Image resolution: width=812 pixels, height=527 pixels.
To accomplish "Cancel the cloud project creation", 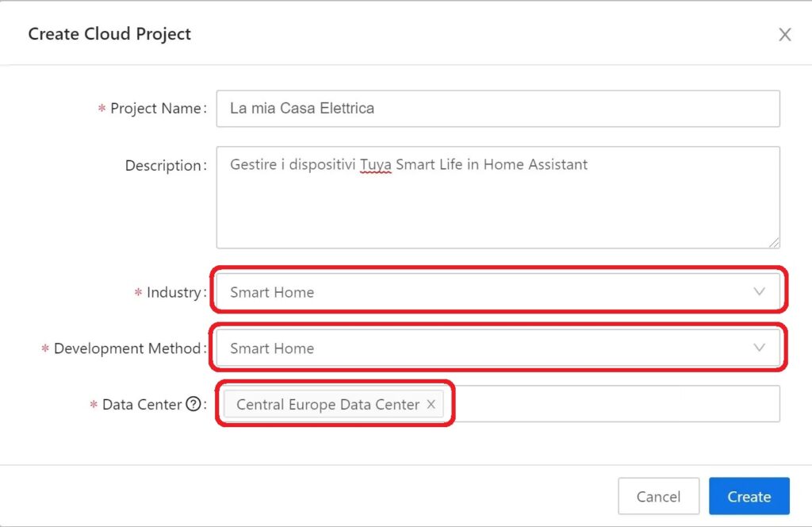I will pyautogui.click(x=658, y=497).
